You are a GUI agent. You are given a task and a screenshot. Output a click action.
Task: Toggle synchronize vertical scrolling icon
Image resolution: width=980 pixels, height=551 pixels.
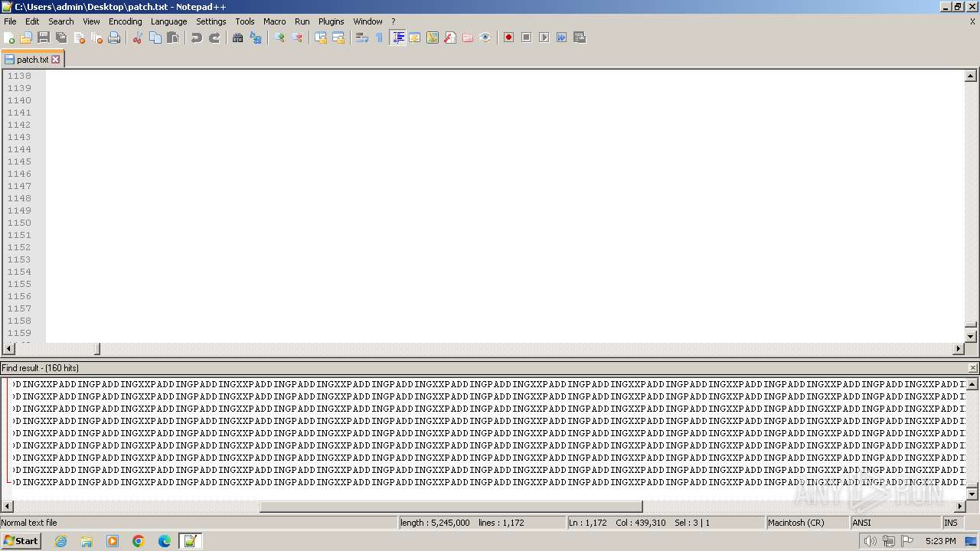click(321, 37)
